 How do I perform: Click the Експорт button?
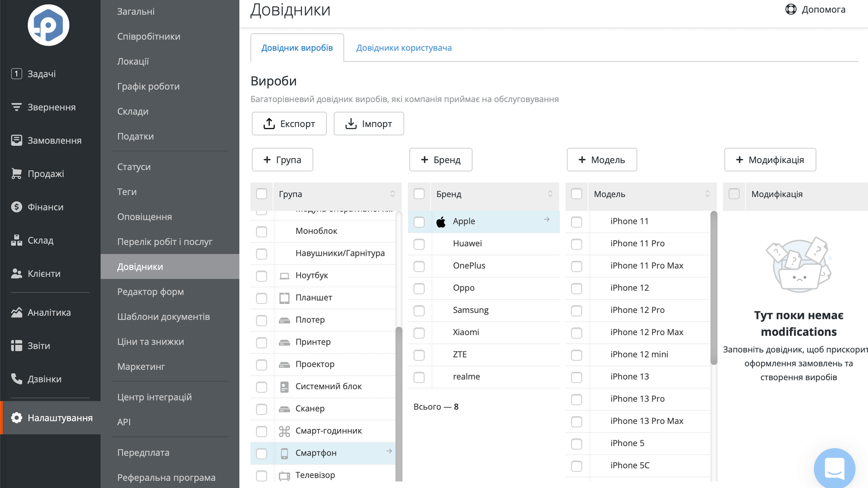(289, 124)
